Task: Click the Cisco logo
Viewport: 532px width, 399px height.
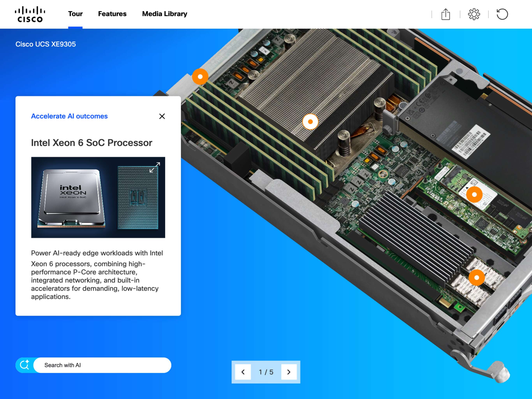Action: point(30,14)
